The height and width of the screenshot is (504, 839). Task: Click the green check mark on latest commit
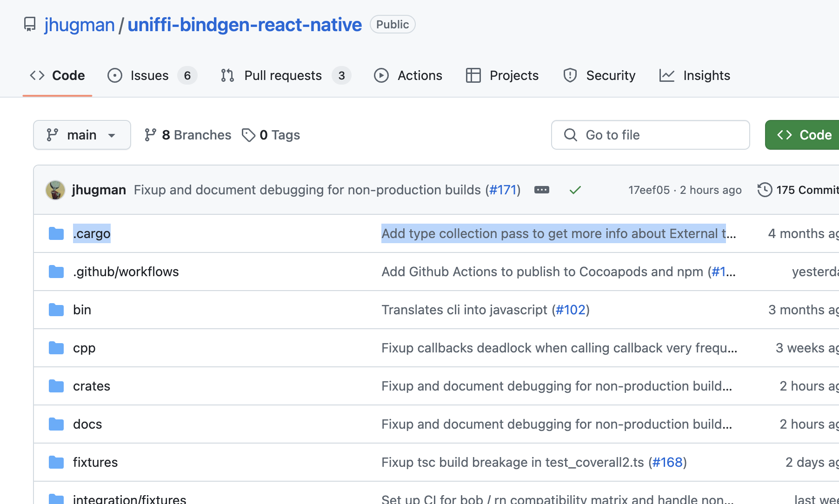(575, 190)
